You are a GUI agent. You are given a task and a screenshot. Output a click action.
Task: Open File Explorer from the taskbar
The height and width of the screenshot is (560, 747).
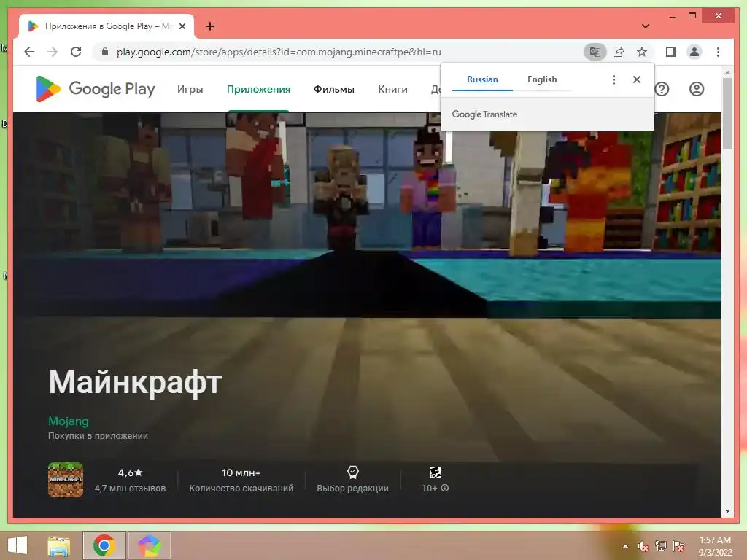pyautogui.click(x=59, y=545)
